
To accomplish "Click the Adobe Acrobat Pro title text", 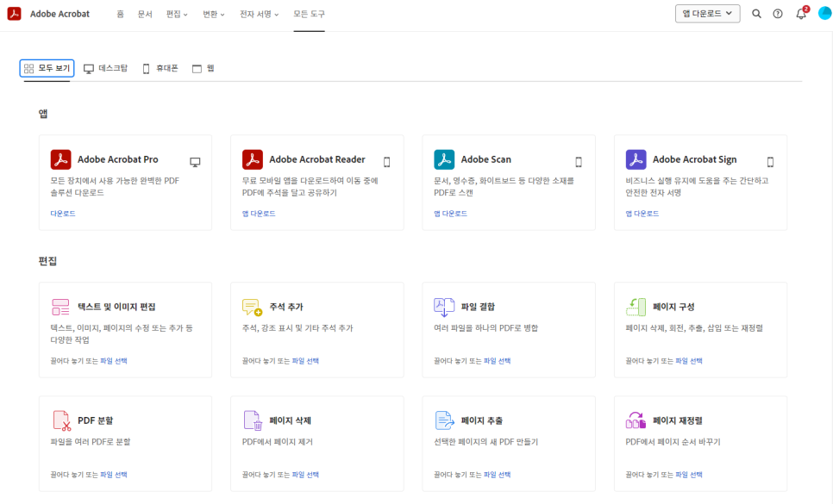I will pyautogui.click(x=118, y=159).
